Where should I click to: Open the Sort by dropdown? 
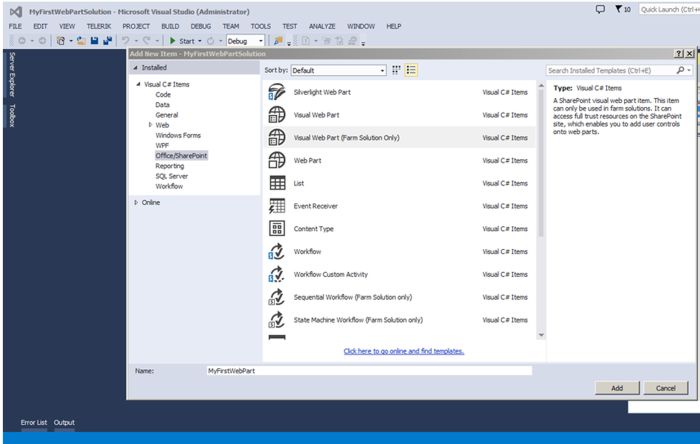point(338,71)
